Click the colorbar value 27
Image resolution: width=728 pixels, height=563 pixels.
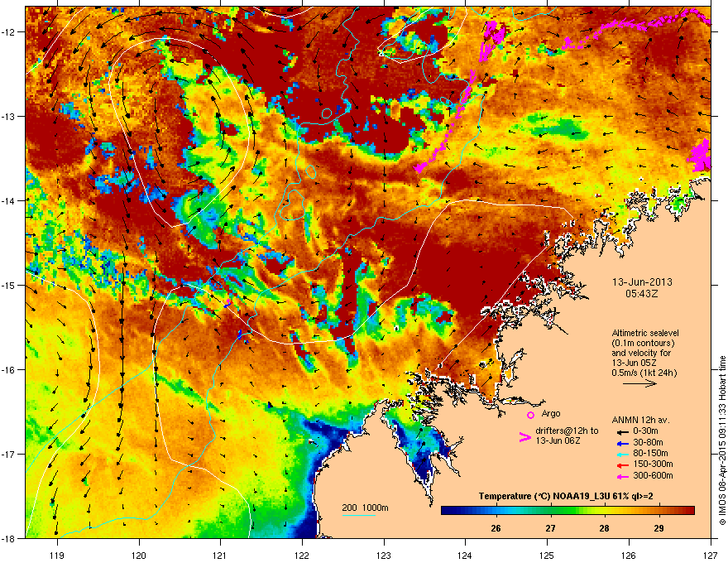pos(550,528)
